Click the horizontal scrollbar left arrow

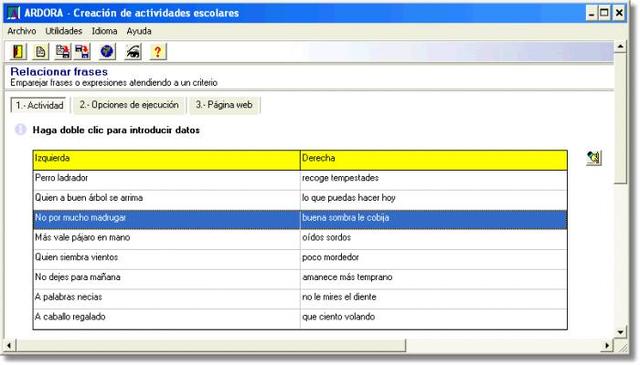click(x=9, y=346)
